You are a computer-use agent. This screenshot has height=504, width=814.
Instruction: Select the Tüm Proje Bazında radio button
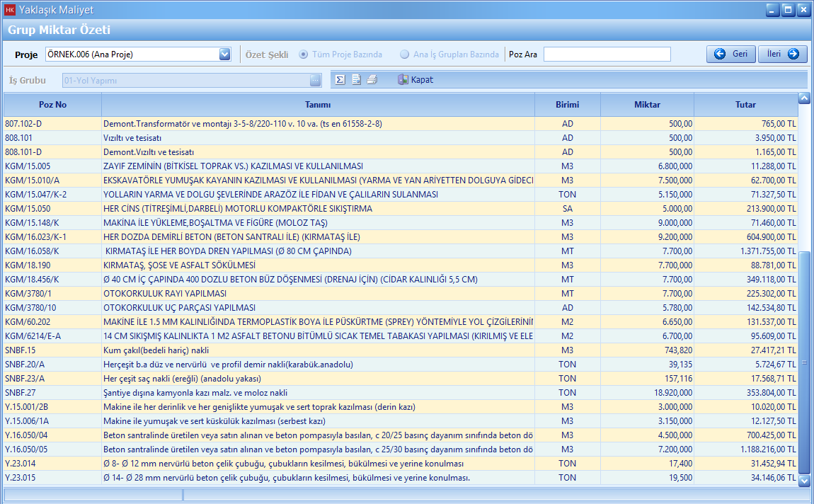304,55
